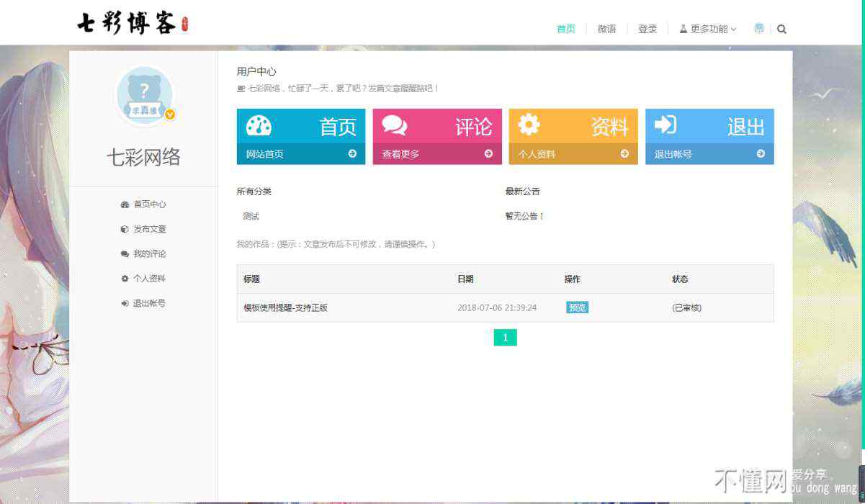Click the 状态 column header
Viewport: 865px width, 504px height.
(x=680, y=279)
